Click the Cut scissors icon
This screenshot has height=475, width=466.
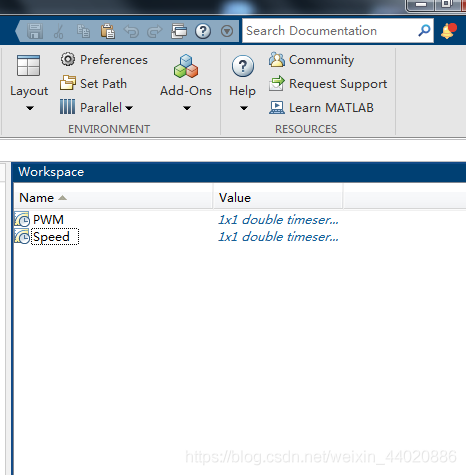coord(59,31)
